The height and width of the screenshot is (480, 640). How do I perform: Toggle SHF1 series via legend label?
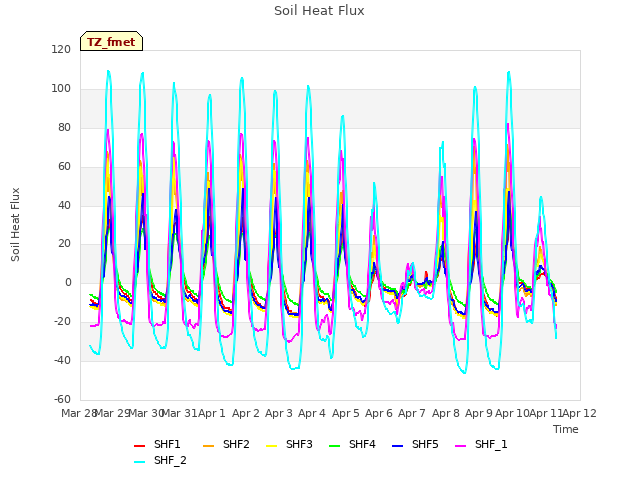[x=167, y=444]
